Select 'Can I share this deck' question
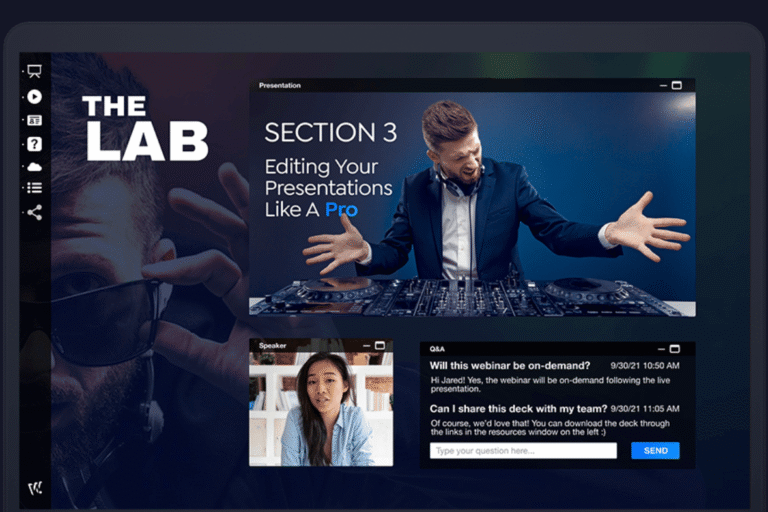 pyautogui.click(x=518, y=409)
